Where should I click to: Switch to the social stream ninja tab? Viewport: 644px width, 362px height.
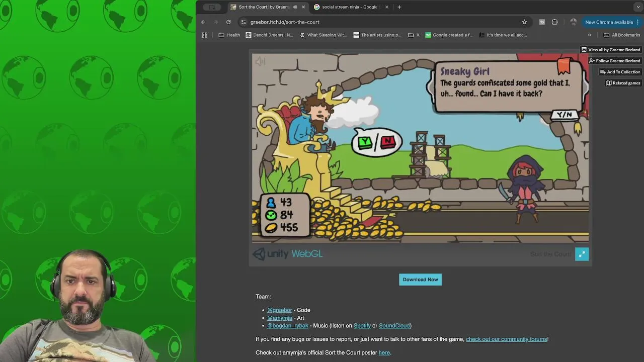click(x=350, y=7)
